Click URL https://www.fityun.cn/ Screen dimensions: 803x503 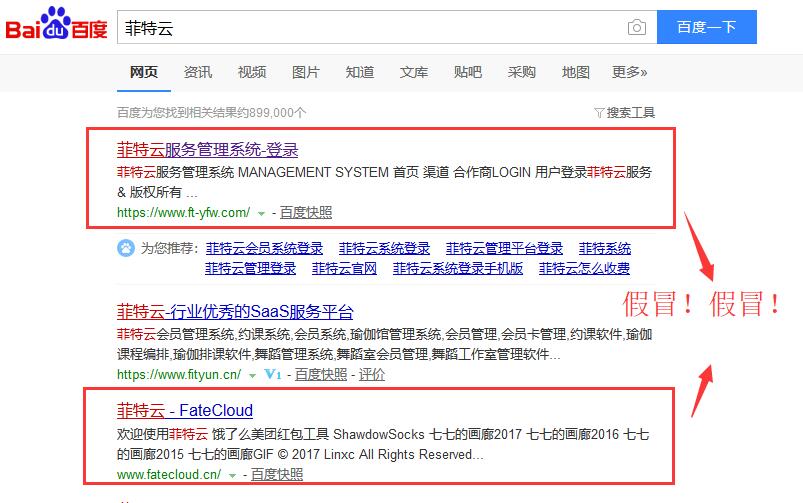179,374
